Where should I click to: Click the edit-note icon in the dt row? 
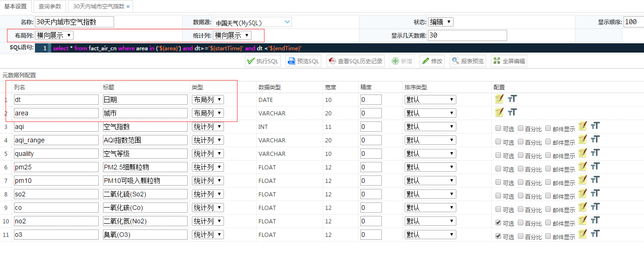[499, 99]
